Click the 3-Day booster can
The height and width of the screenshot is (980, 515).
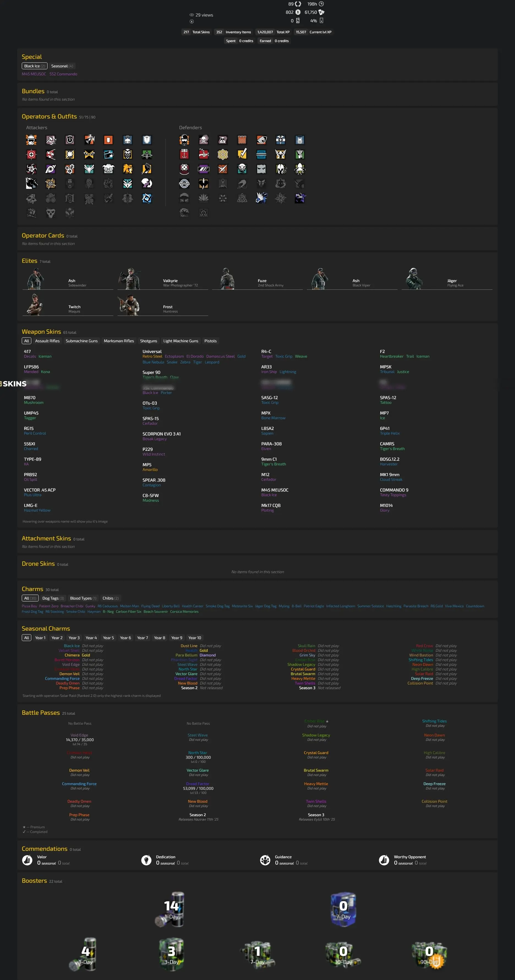pos(171,953)
